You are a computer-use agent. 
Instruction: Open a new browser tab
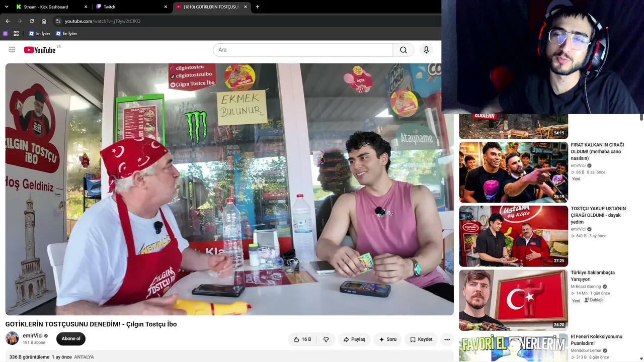point(258,7)
